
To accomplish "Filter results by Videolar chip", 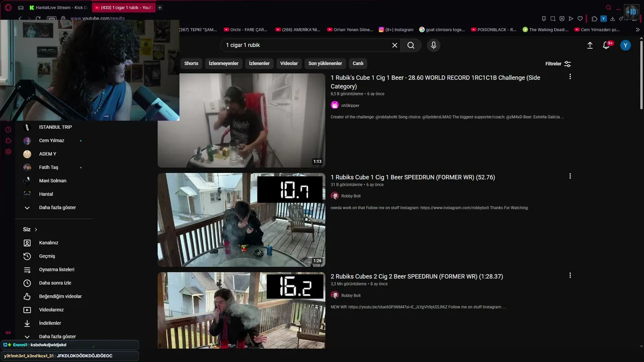I will (289, 63).
